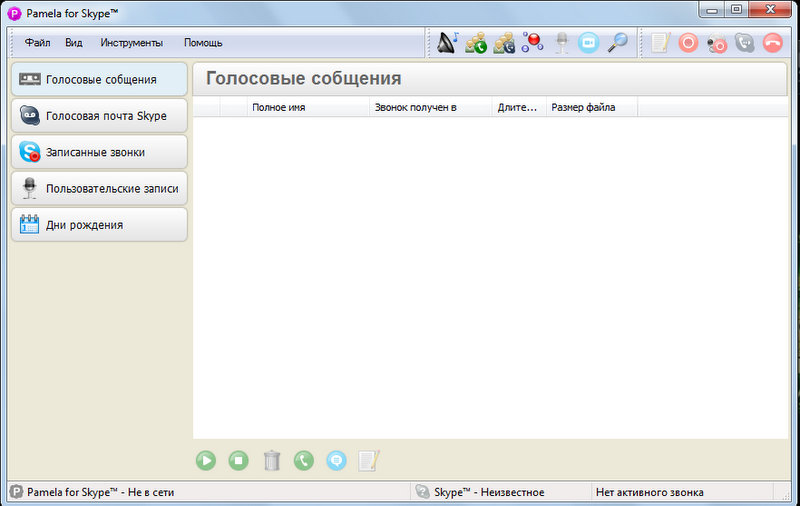800x506 pixels.
Task: Sort by Размер файла column
Action: 592,107
